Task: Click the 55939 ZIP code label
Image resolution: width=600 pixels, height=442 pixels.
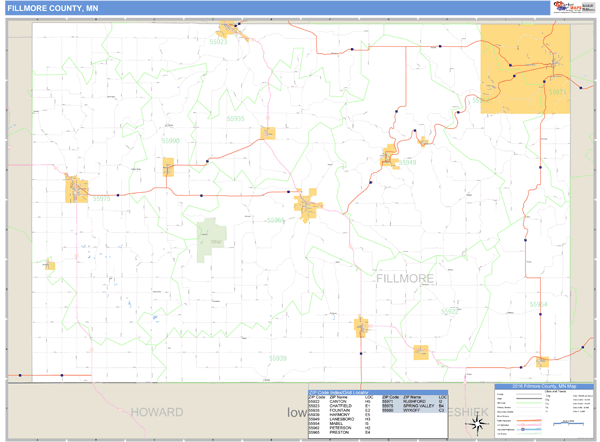Action: [x=277, y=358]
